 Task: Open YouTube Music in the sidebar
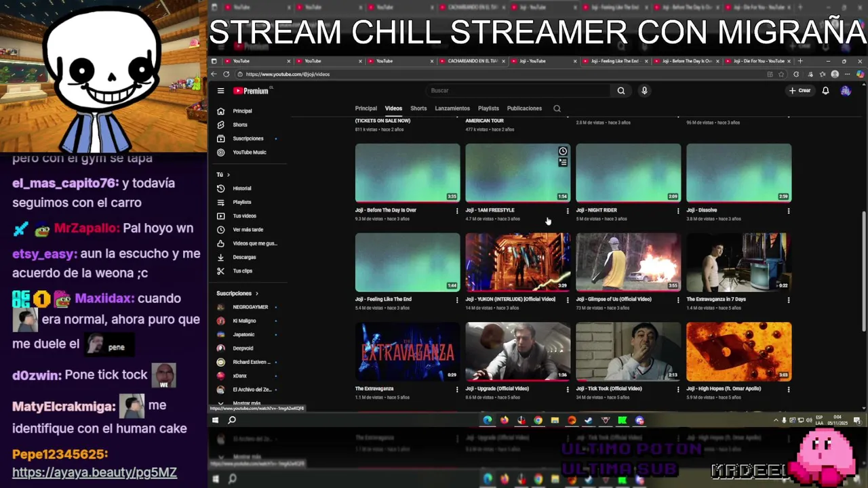click(x=249, y=152)
